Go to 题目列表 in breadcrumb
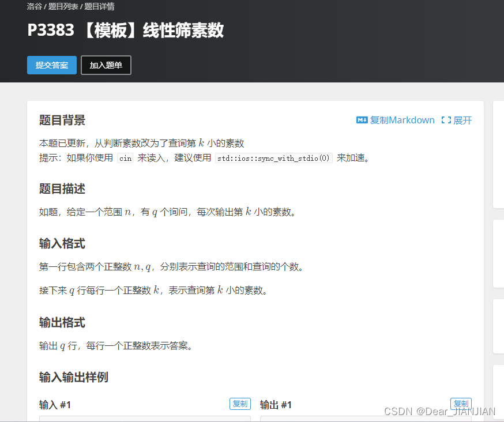Image resolution: width=504 pixels, height=422 pixels. coord(63,6)
